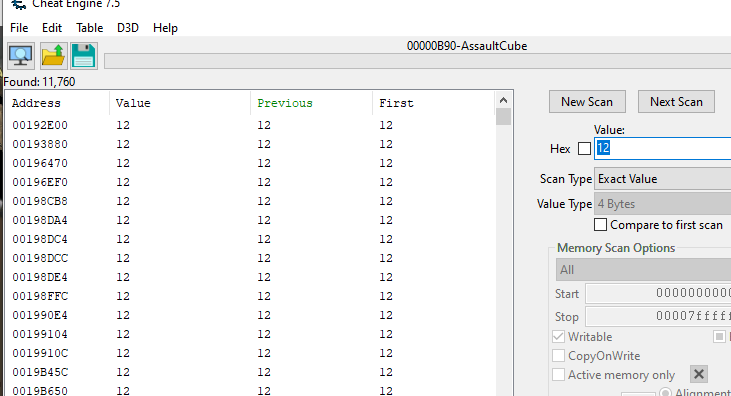Sort results by Value column header
Viewport: 731px width, 396px height.
tap(180, 103)
